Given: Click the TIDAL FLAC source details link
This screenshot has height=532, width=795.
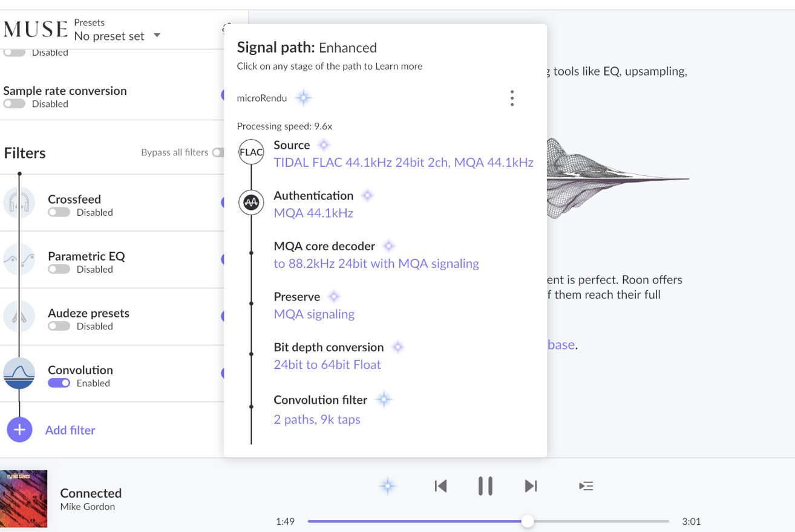Looking at the screenshot, I should click(x=403, y=162).
